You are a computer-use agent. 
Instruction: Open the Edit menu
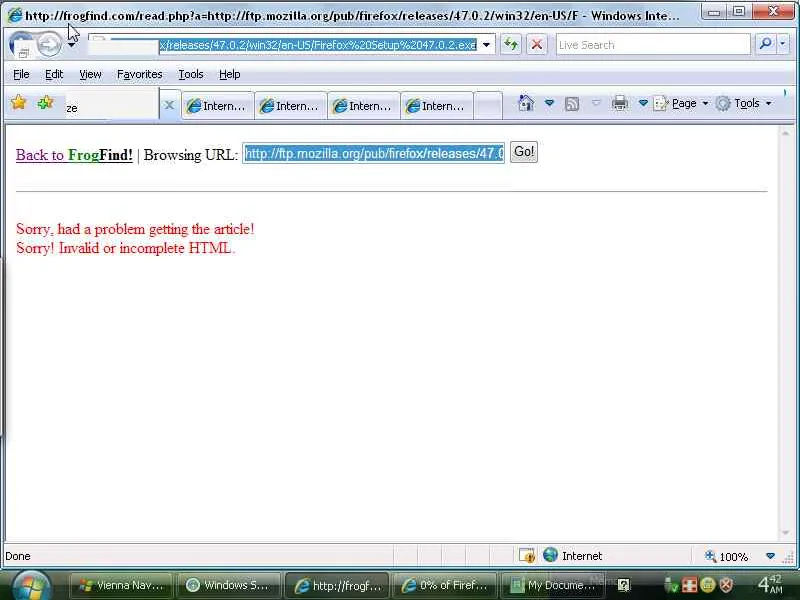click(x=54, y=74)
